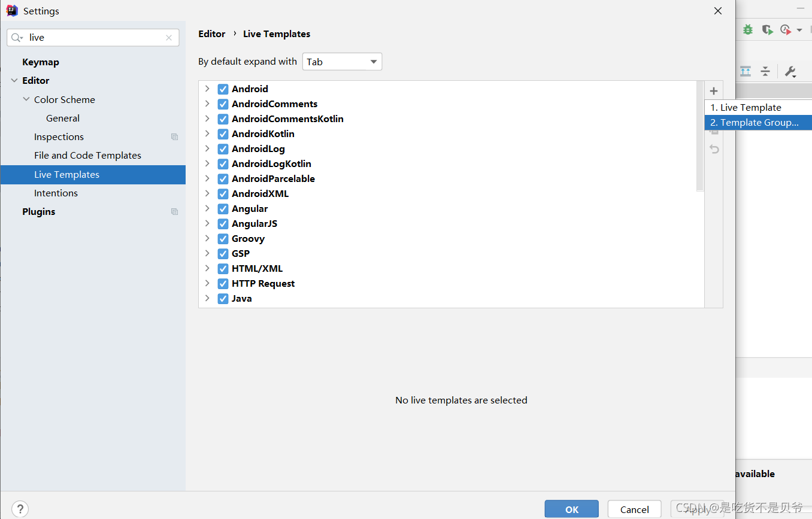Disable the AndroidLog group checkbox
This screenshot has height=519, width=812.
[223, 149]
